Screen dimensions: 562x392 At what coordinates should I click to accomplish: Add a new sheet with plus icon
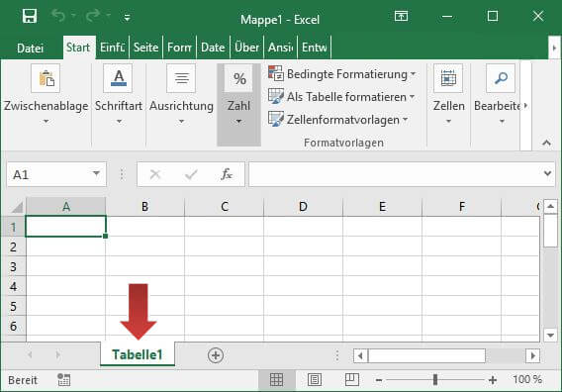[216, 355]
